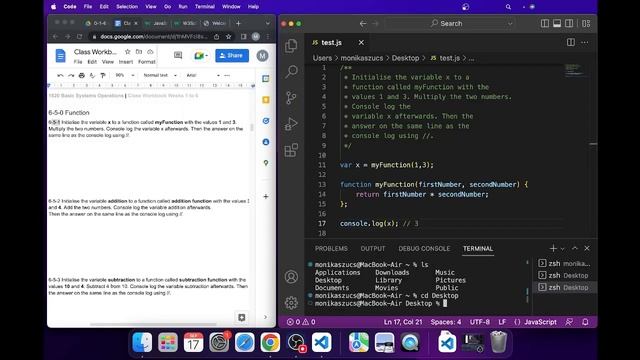
Task: Open the Tasks side panel icon in Docs
Action: 266,121
